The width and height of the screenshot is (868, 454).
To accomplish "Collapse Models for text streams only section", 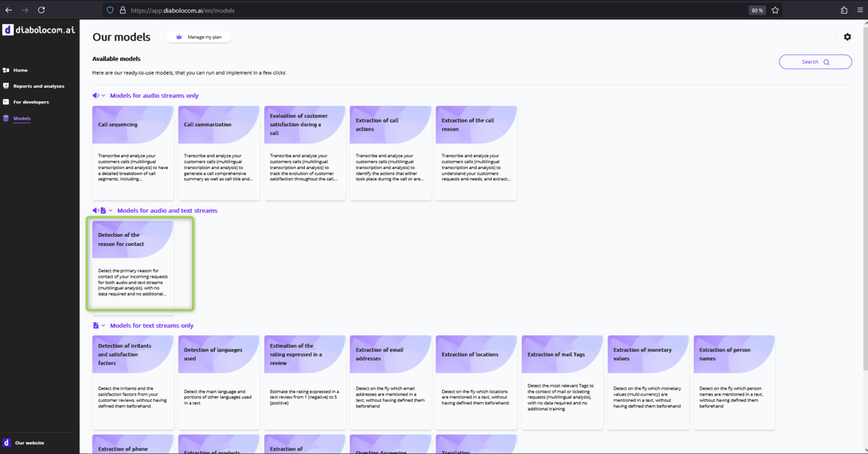I will click(104, 325).
